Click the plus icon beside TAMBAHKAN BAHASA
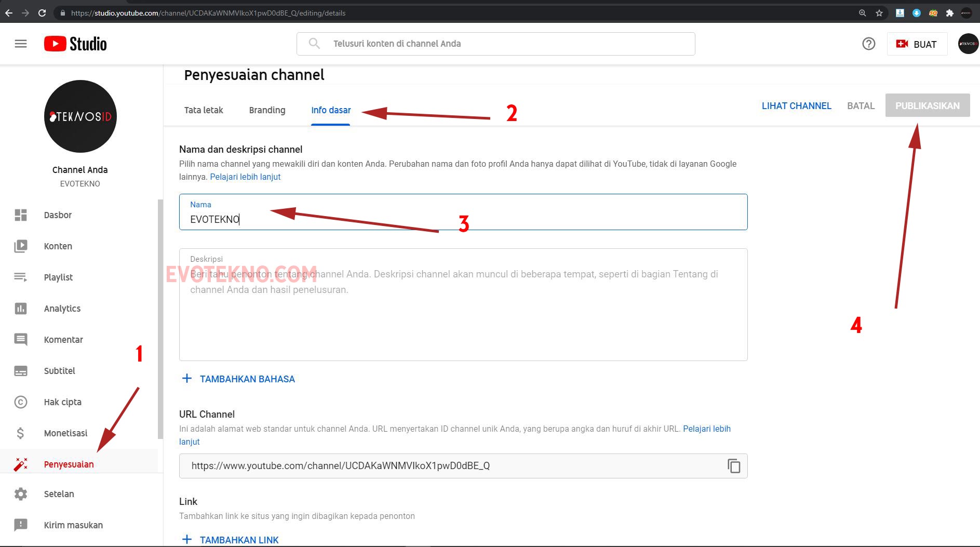 coord(187,379)
